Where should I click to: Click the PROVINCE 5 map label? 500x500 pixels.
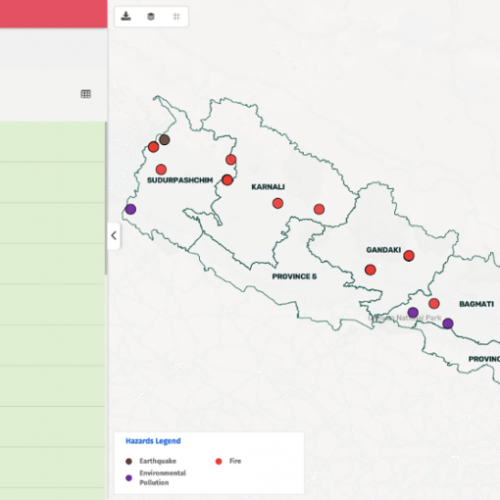294,276
